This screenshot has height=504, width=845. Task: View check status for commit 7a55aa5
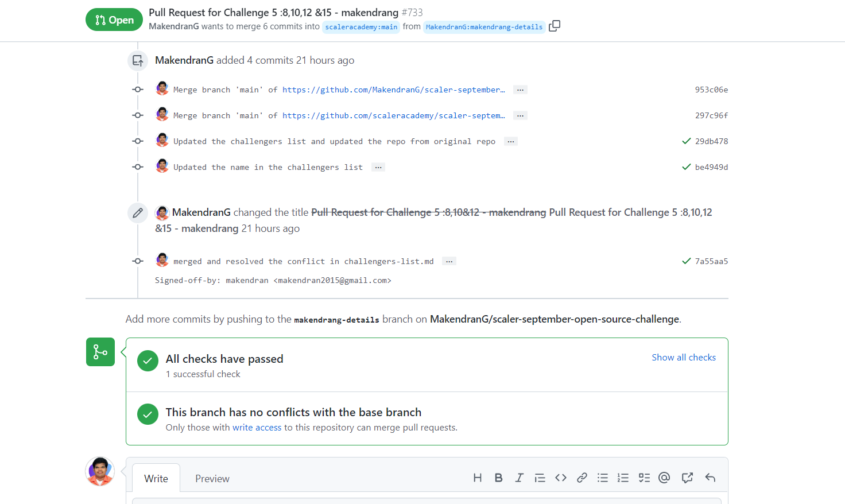686,261
